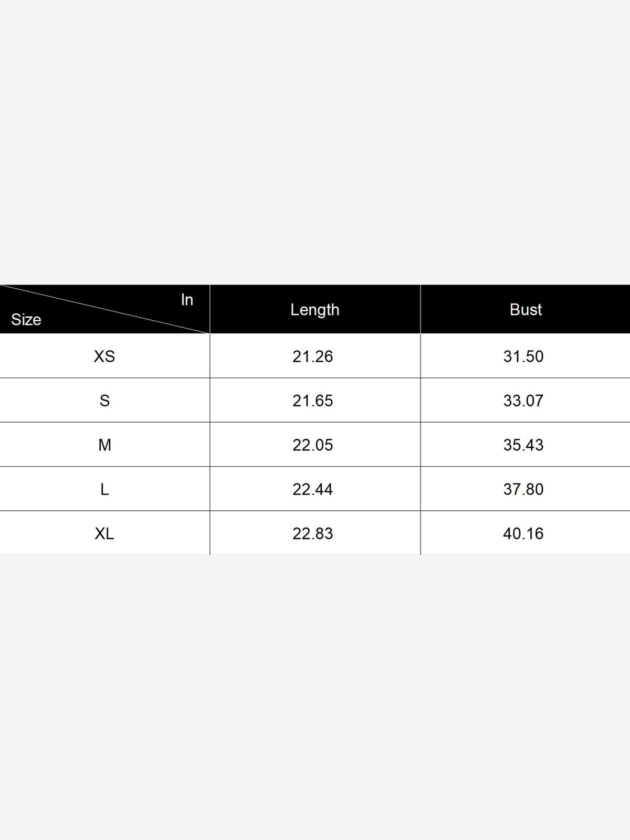Click bust value 35.43
The image size is (630, 840).
tap(523, 445)
